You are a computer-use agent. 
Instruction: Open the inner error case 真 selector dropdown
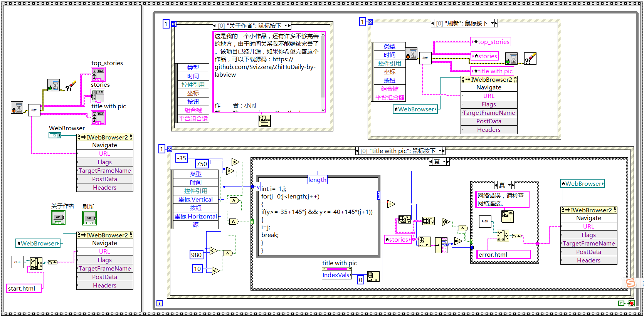[x=509, y=185]
